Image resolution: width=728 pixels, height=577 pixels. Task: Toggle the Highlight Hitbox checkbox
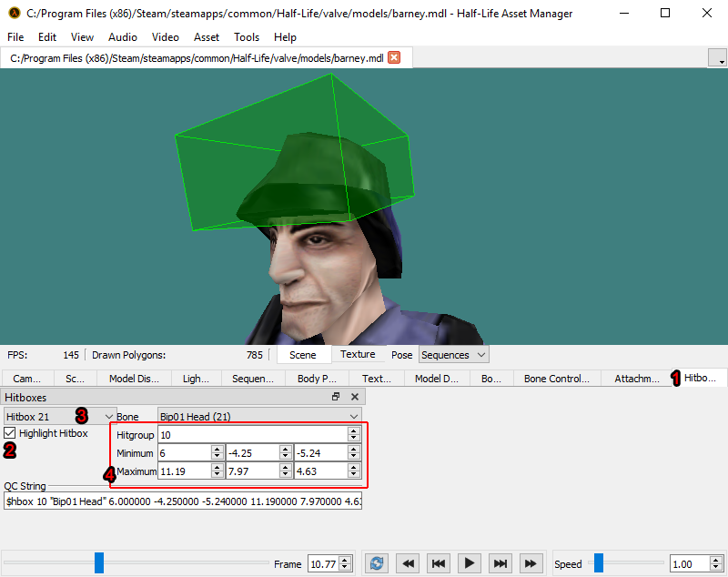click(x=9, y=433)
